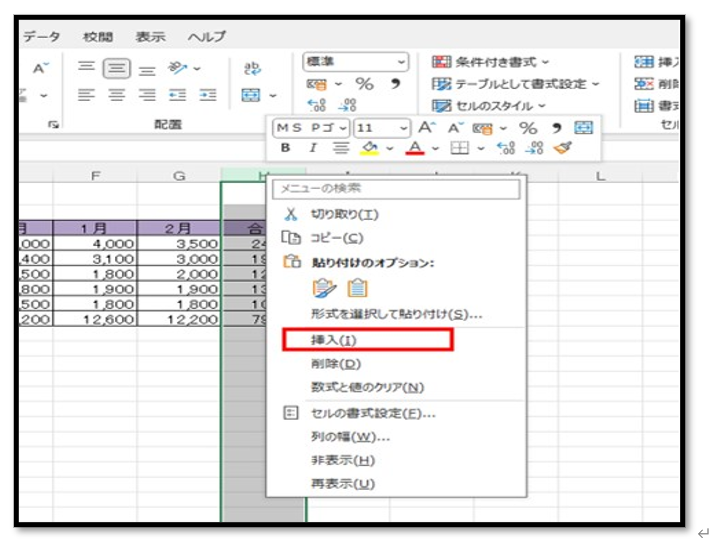This screenshot has width=714, height=541.
Task: Click format painter brush in mini toolbar
Action: (563, 148)
